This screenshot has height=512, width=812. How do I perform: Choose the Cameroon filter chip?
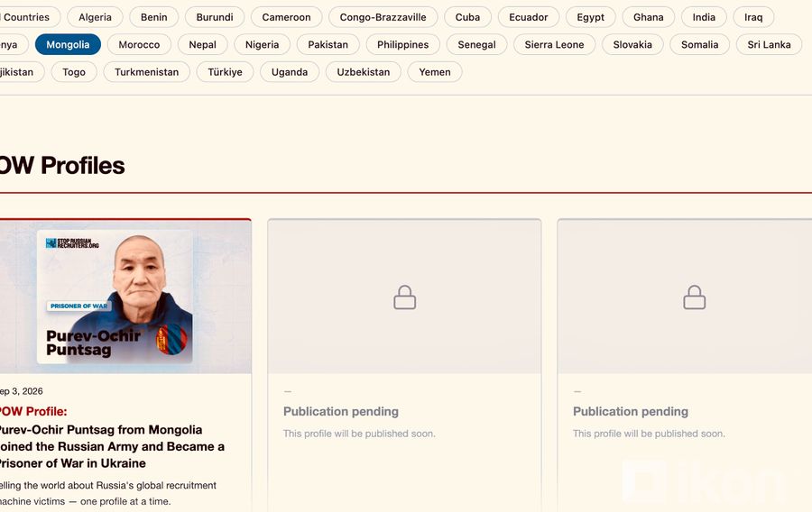(286, 17)
